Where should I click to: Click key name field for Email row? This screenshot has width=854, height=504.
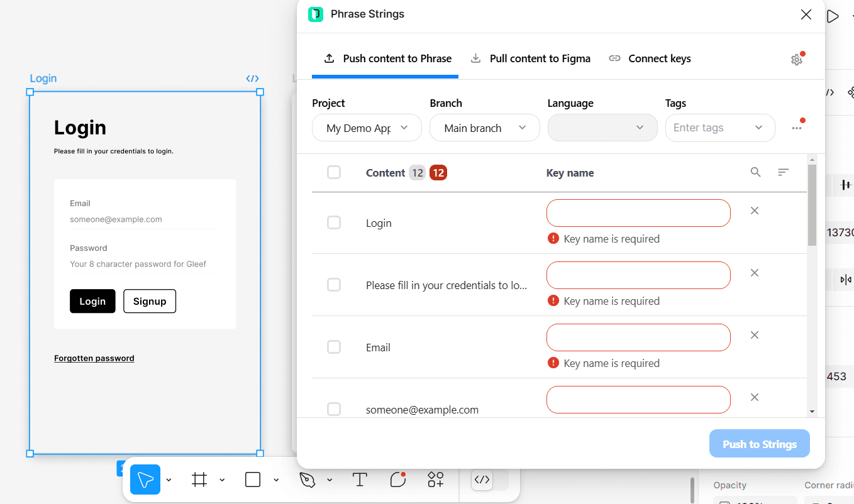click(638, 337)
